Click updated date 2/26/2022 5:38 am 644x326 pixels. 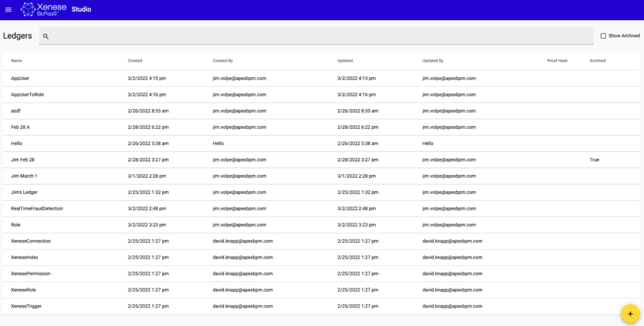coord(358,144)
